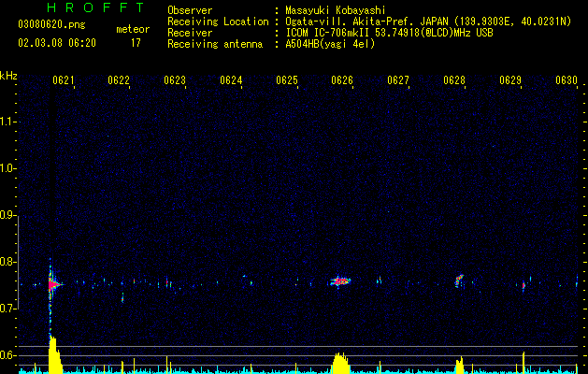Click the 0627 time axis marker
Viewport: 588px width, 374px height.
(x=398, y=80)
